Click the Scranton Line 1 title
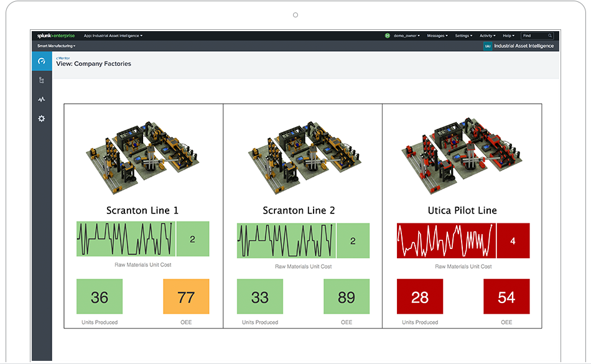Screen dimensions: 591x364 pos(142,210)
